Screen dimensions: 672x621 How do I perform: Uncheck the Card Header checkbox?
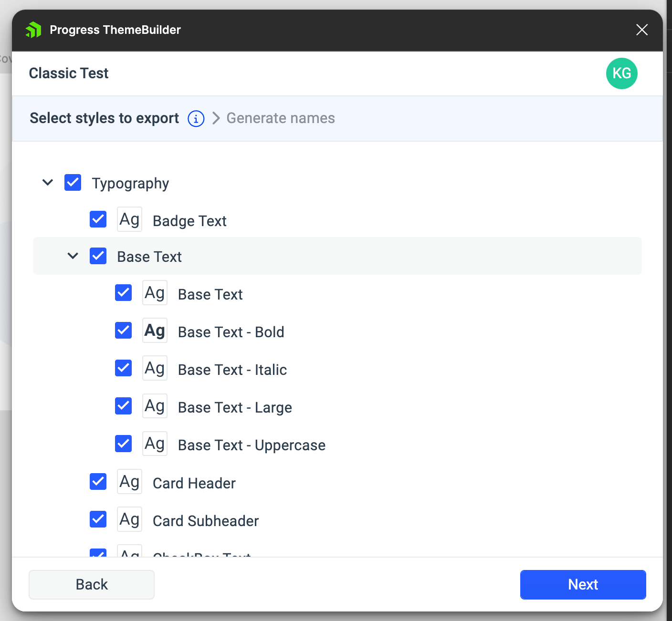point(98,482)
